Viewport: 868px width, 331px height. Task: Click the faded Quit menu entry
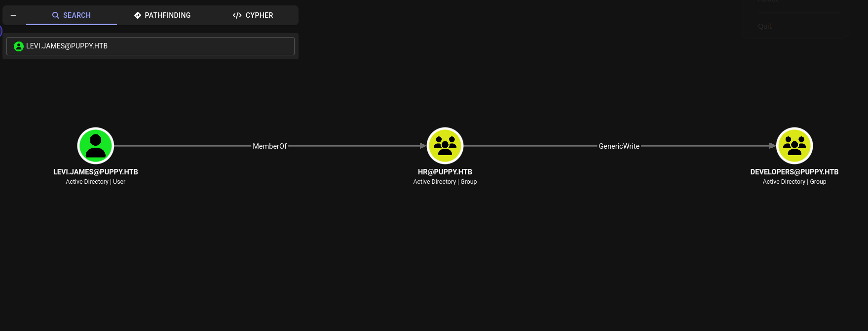(x=765, y=26)
